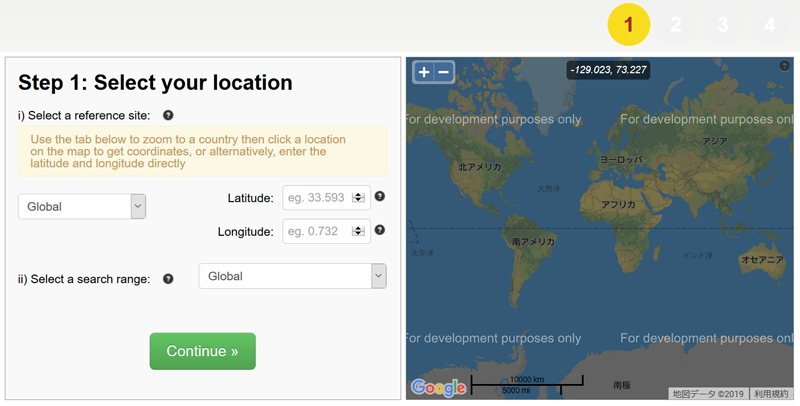Screen dimensions: 800x406
Task: Jump to step 2 in progress indicator
Action: 676,25
